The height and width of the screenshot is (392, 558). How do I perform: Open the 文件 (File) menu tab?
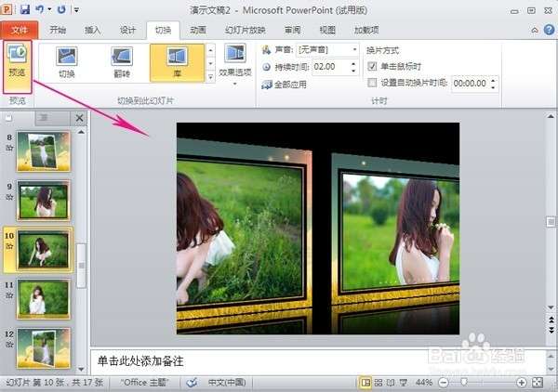[20, 29]
